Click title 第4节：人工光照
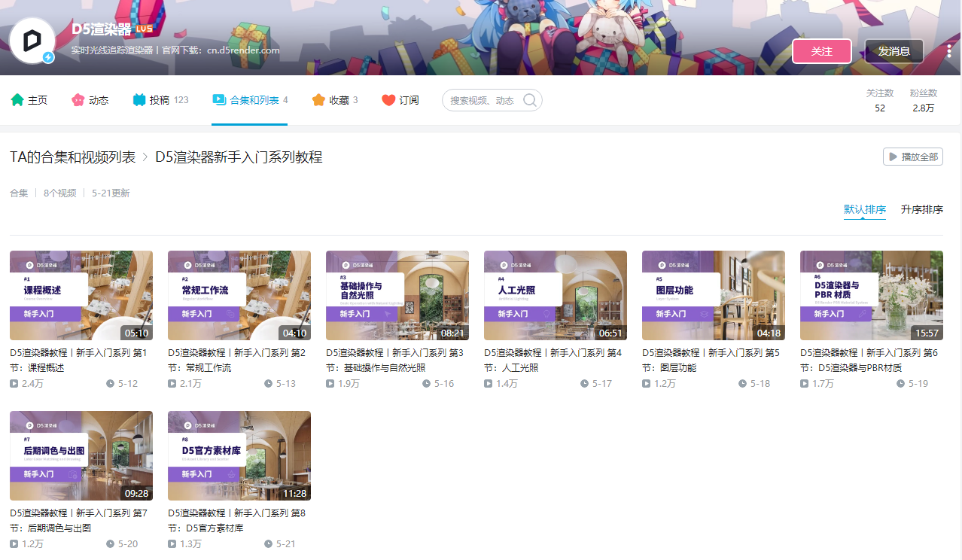 tap(553, 360)
